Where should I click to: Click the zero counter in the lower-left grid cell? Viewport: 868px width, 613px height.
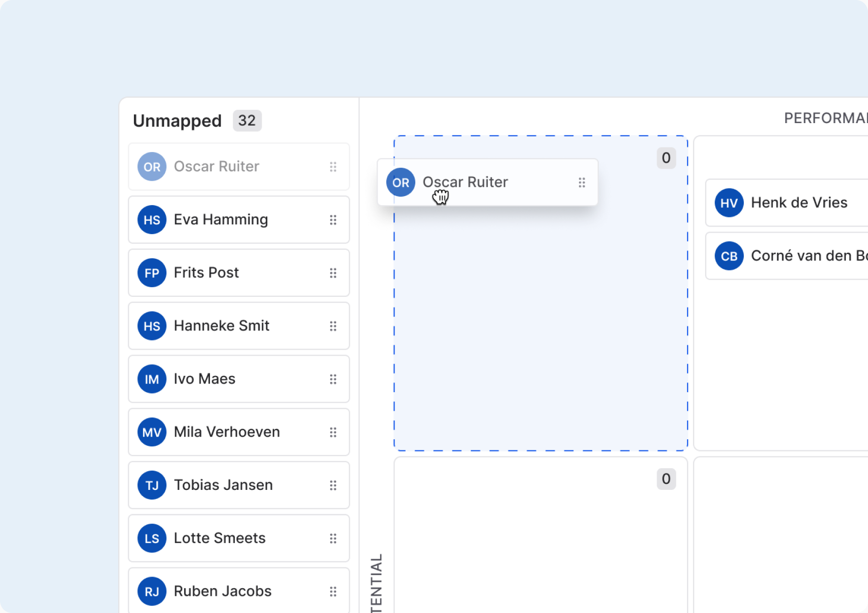(666, 479)
